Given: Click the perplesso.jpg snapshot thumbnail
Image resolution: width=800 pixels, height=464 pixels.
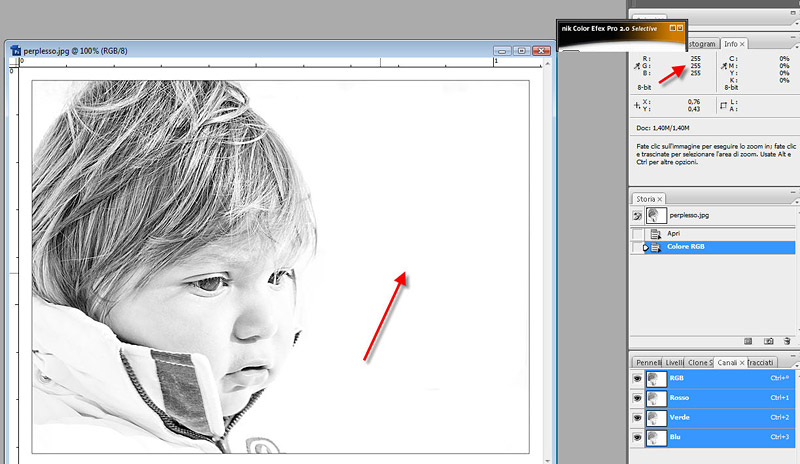Looking at the screenshot, I should (x=656, y=215).
